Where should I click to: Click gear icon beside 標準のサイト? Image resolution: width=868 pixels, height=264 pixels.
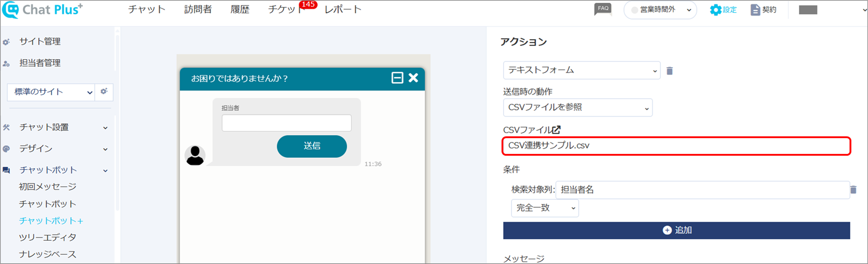click(104, 91)
